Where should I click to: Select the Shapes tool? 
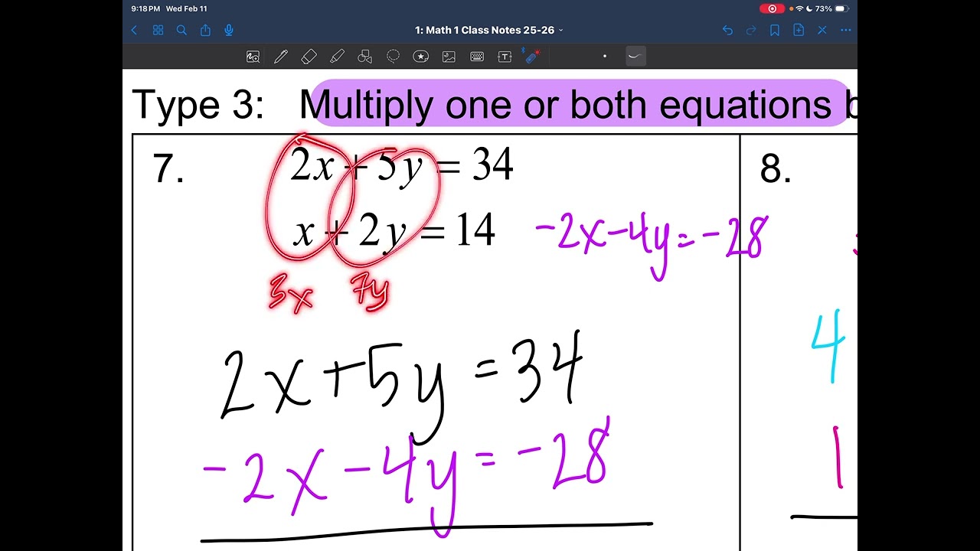pos(365,57)
